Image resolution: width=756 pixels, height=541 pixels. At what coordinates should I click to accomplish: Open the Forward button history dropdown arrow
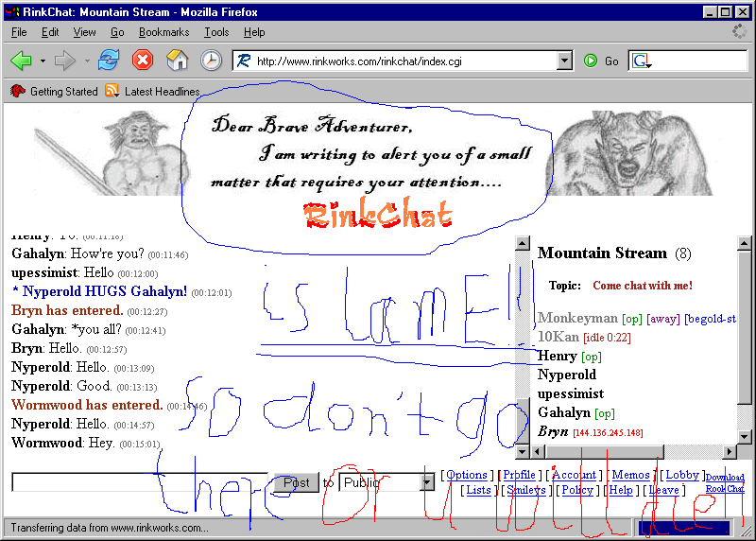pos(87,61)
